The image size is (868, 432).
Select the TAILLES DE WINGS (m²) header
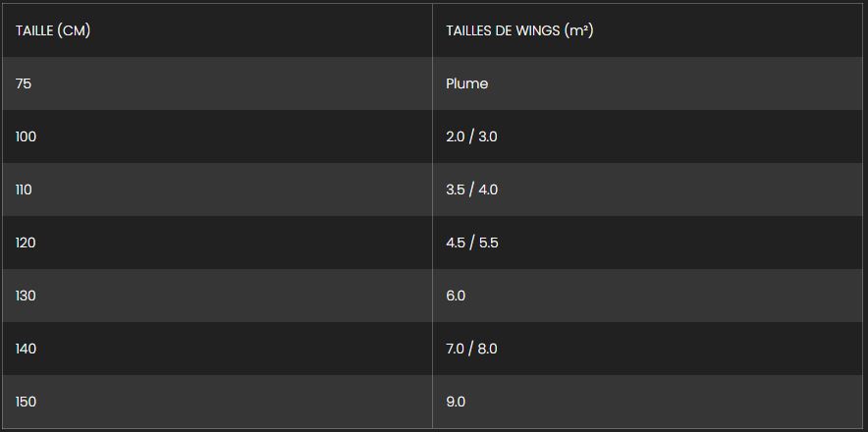(x=519, y=30)
